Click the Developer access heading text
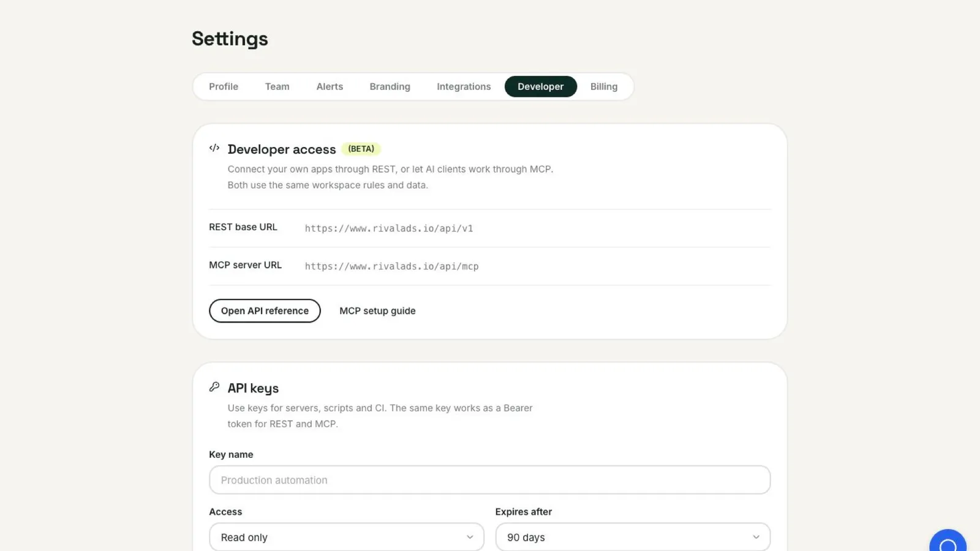Viewport: 980px width, 551px height. (282, 149)
